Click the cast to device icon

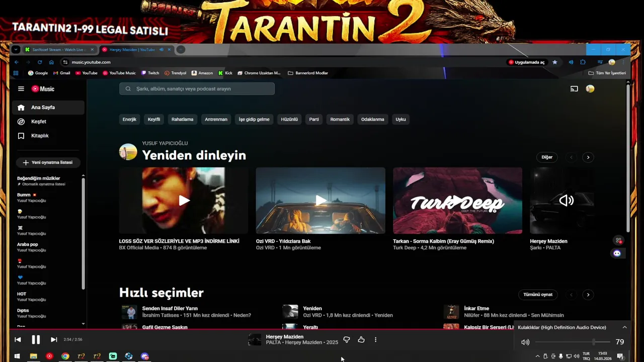(574, 88)
